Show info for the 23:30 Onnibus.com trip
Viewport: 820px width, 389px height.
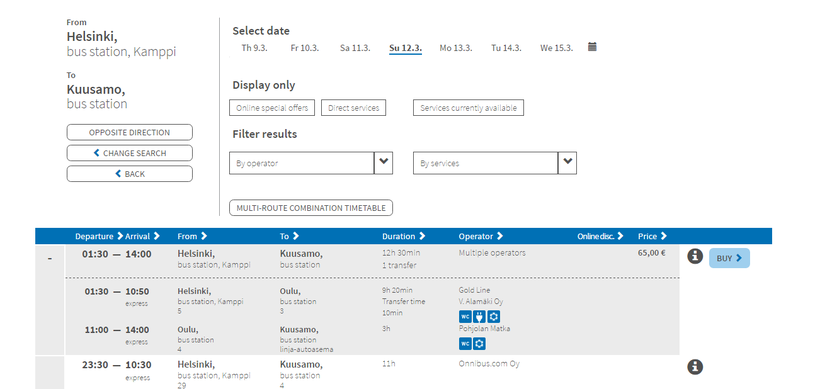[694, 367]
